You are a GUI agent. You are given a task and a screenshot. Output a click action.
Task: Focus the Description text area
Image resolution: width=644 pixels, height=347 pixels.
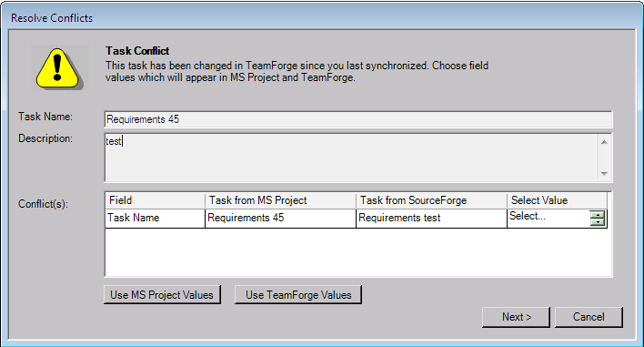point(351,158)
